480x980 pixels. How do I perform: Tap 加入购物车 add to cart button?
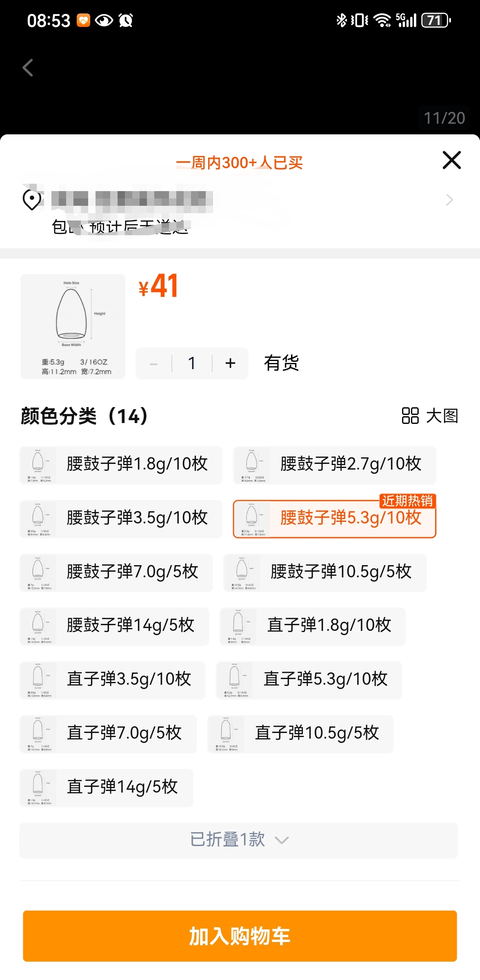pyautogui.click(x=240, y=936)
